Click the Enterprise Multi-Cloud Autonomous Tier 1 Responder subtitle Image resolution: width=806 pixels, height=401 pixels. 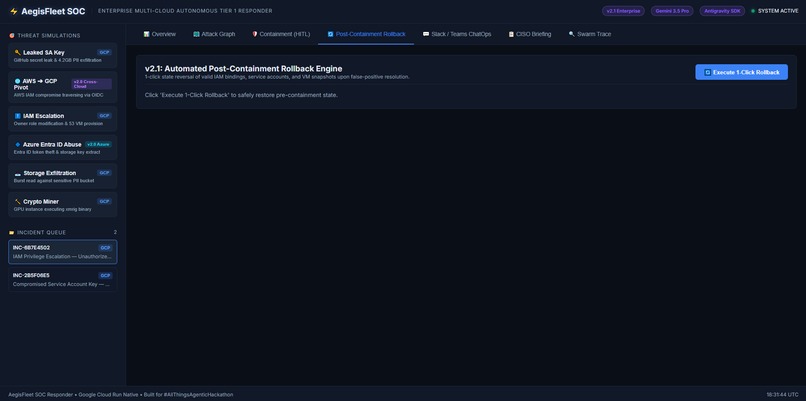point(185,11)
